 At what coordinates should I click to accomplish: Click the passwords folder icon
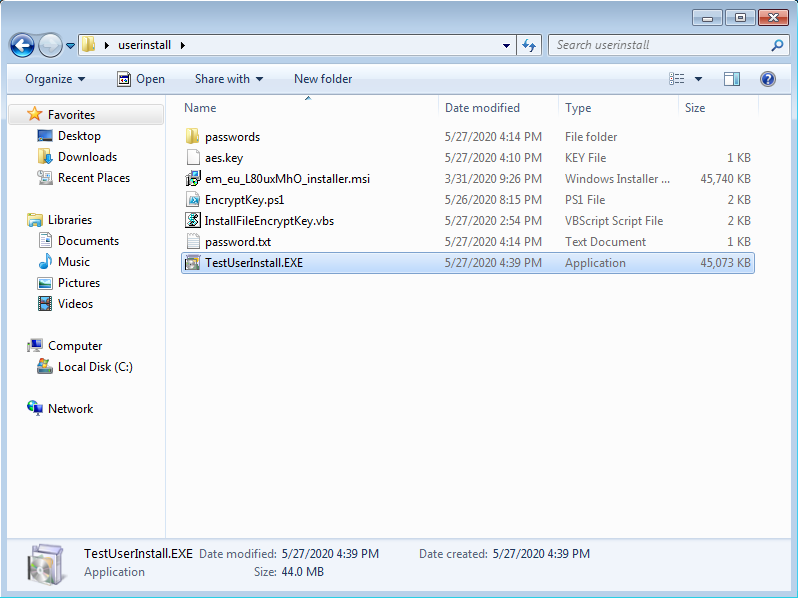coord(192,136)
